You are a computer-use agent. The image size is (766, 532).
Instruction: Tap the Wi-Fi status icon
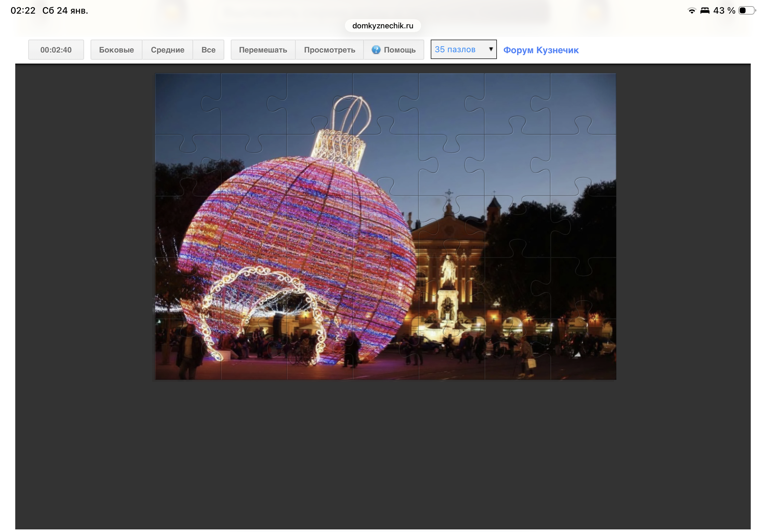tap(692, 11)
